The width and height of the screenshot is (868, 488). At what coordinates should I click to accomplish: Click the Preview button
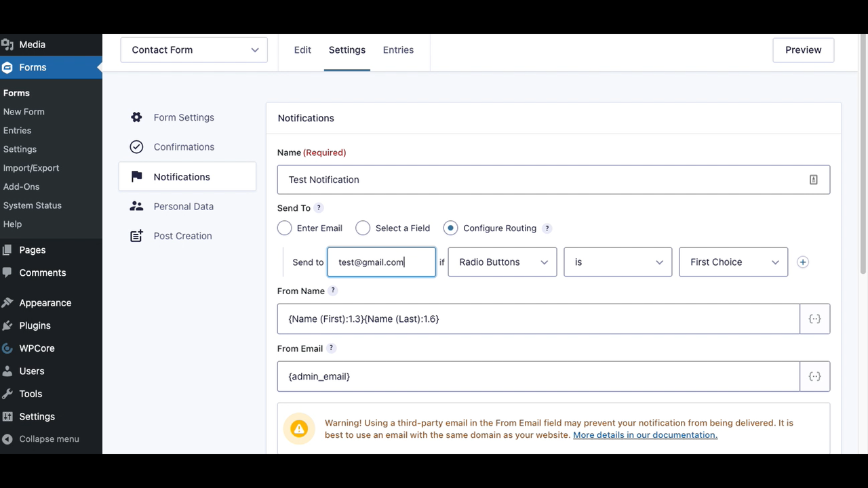[x=803, y=49]
